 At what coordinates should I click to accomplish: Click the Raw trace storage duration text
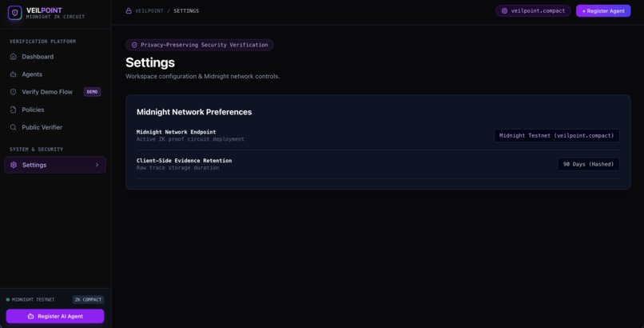point(178,168)
